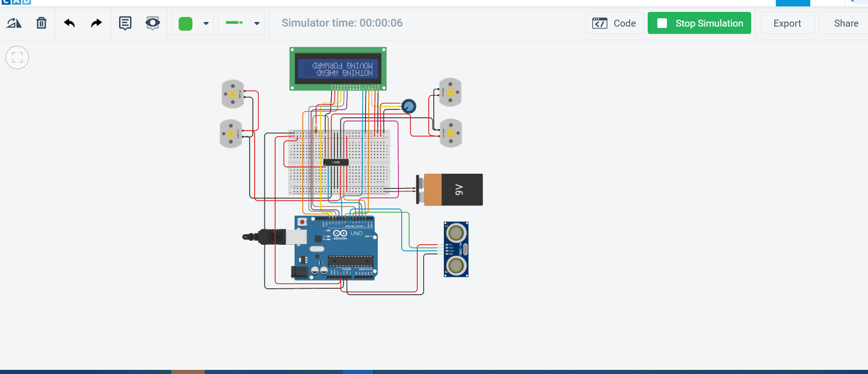Image resolution: width=868 pixels, height=374 pixels.
Task: Toggle notes visibility eye icon
Action: [x=153, y=23]
